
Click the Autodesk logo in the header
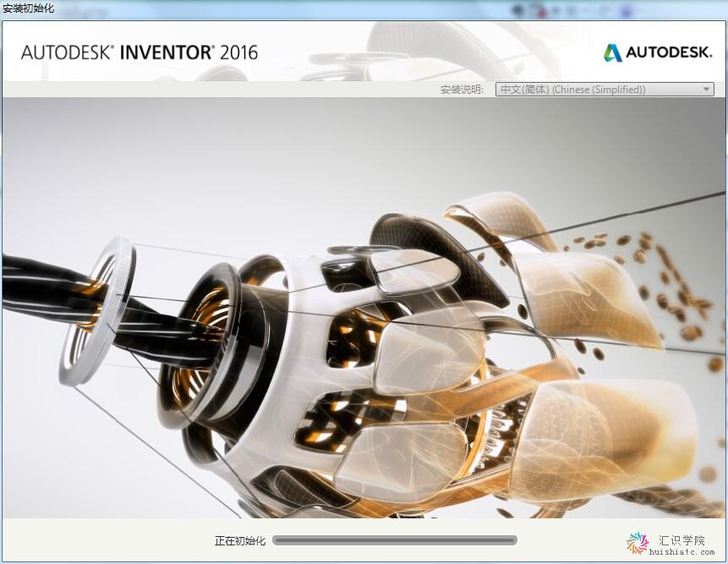coord(658,52)
